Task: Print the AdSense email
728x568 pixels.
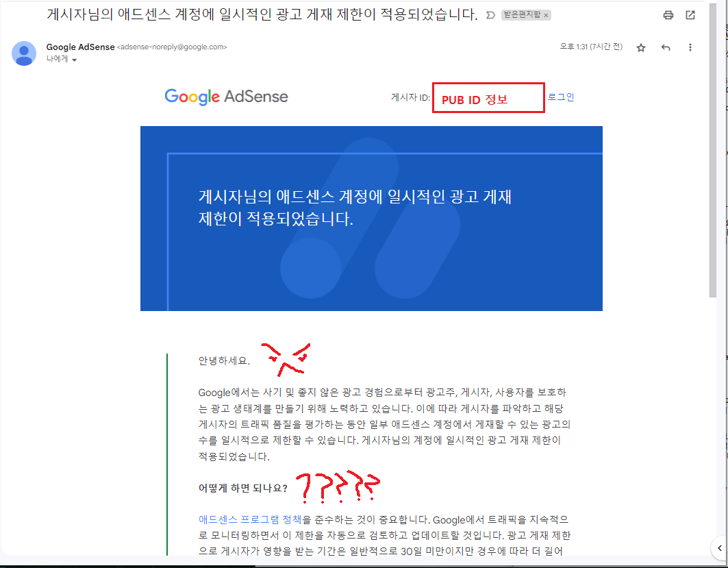Action: pyautogui.click(x=668, y=14)
